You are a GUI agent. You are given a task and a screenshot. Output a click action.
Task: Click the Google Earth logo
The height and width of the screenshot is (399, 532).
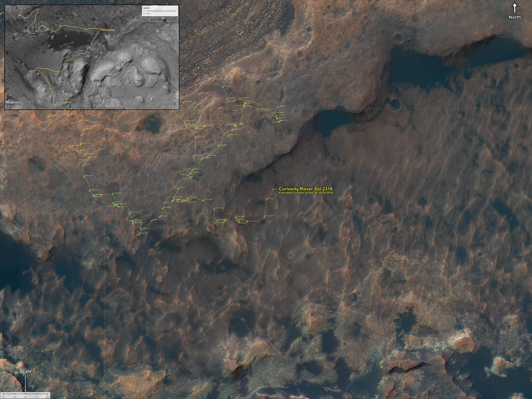(x=14, y=102)
